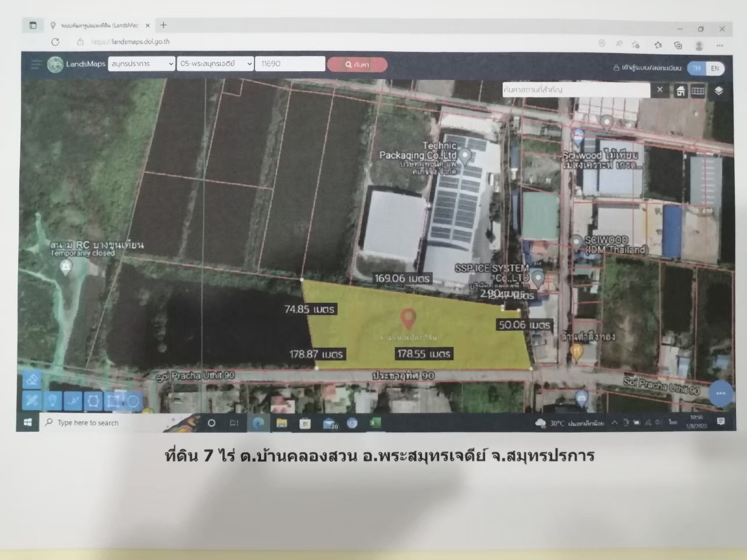This screenshot has height=560, width=747.
Task: Open the LandsMaps hamburger menu
Action: coord(36,64)
